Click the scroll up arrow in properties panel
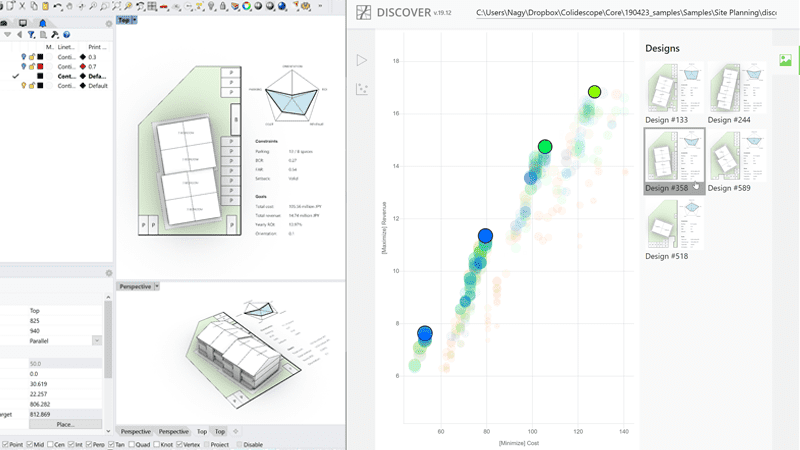The height and width of the screenshot is (450, 800). [108, 297]
